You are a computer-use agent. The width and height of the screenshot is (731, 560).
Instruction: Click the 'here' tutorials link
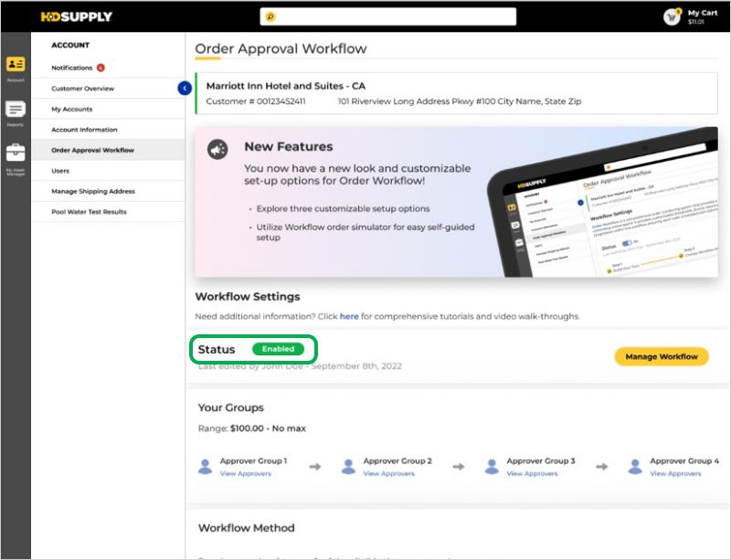click(x=349, y=316)
